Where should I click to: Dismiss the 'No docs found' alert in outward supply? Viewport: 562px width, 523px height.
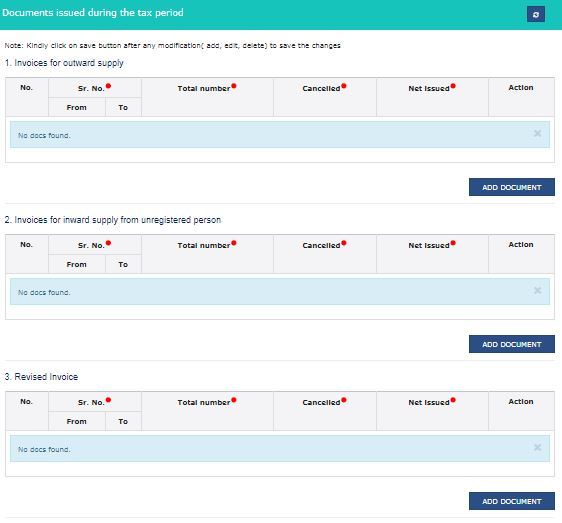tap(537, 133)
